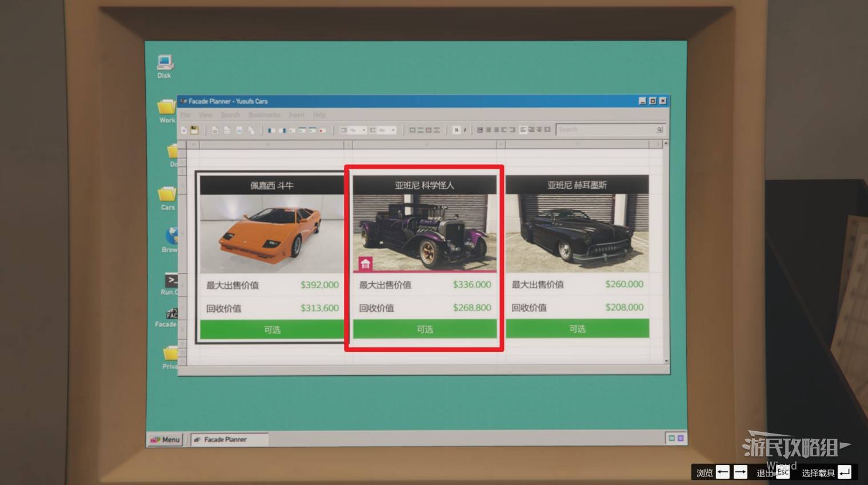Click the Esc exit key prompt

point(783,472)
